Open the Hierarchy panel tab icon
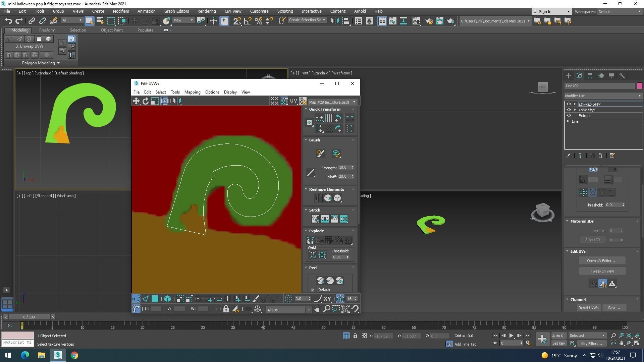 point(590,76)
